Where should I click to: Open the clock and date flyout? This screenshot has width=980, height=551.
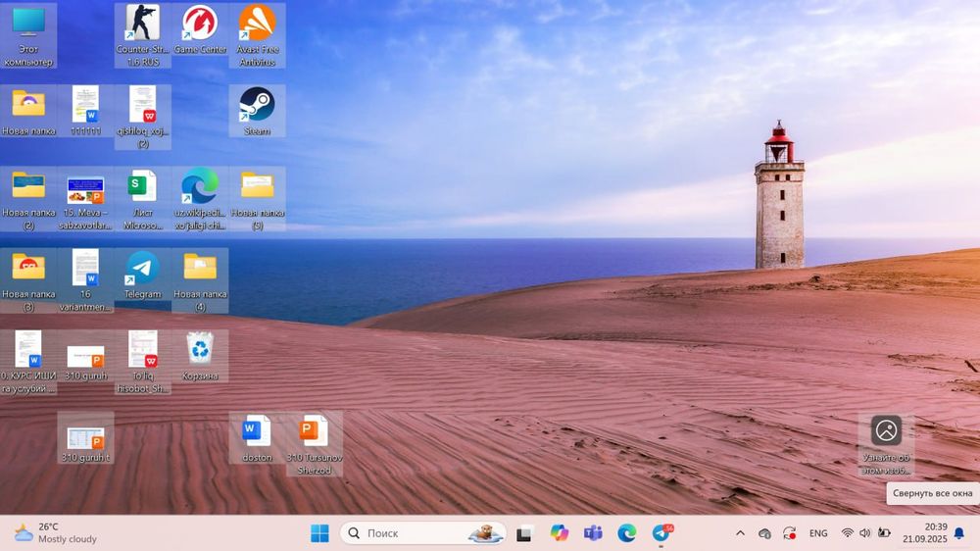click(935, 533)
